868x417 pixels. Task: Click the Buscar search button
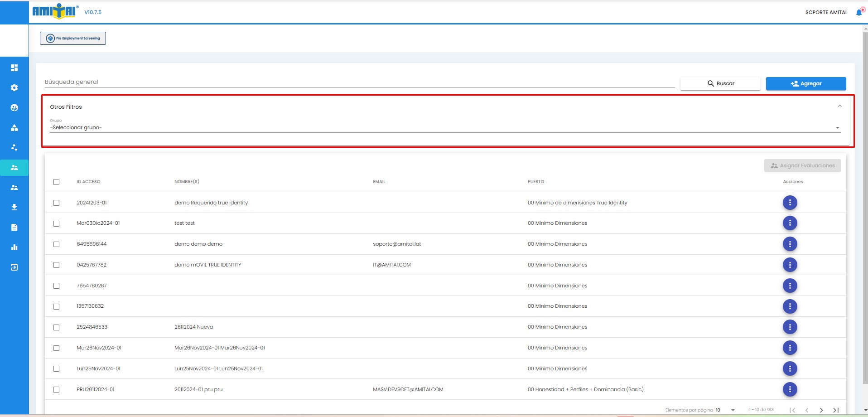click(720, 83)
